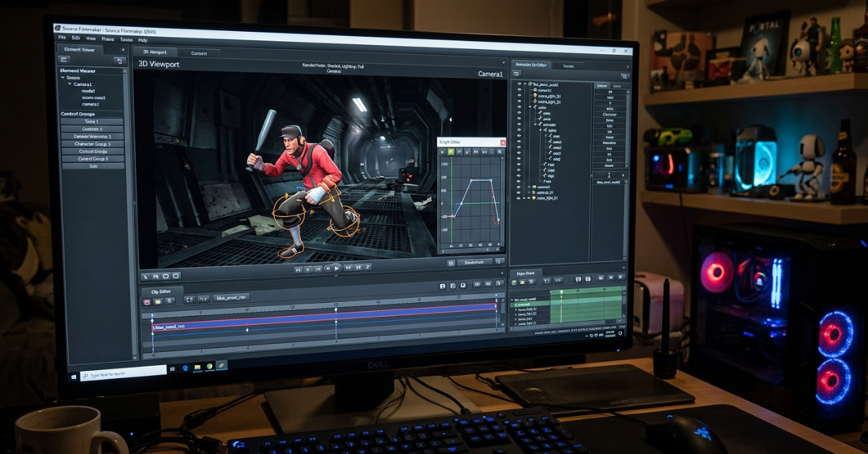Click the yellow folder icon in the Dope Sheet toolbar
The image size is (868, 454).
pyautogui.click(x=522, y=282)
